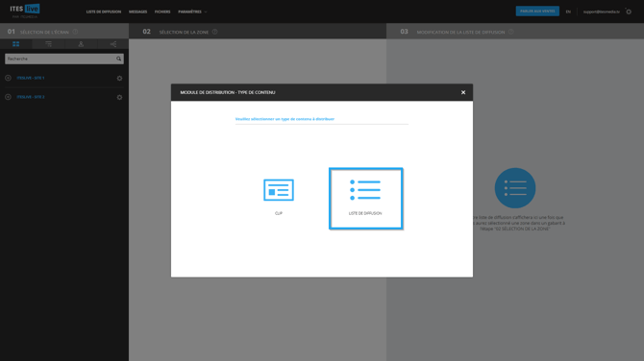This screenshot has width=644, height=361.
Task: Open the Paramètres dropdown menu
Action: click(192, 12)
